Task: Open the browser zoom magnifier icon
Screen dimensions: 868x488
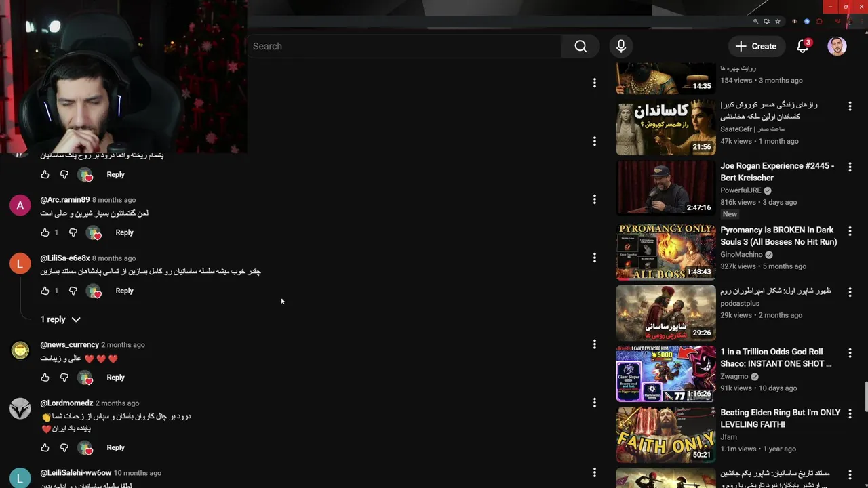Action: click(756, 22)
